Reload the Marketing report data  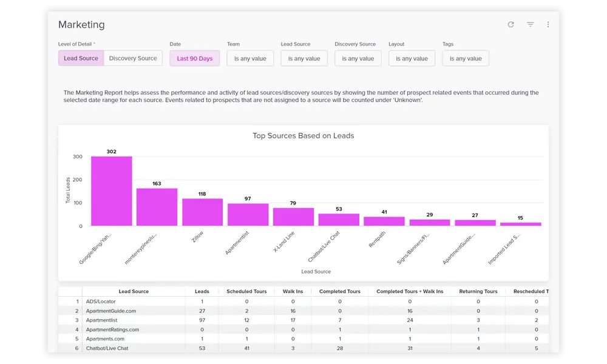[510, 24]
